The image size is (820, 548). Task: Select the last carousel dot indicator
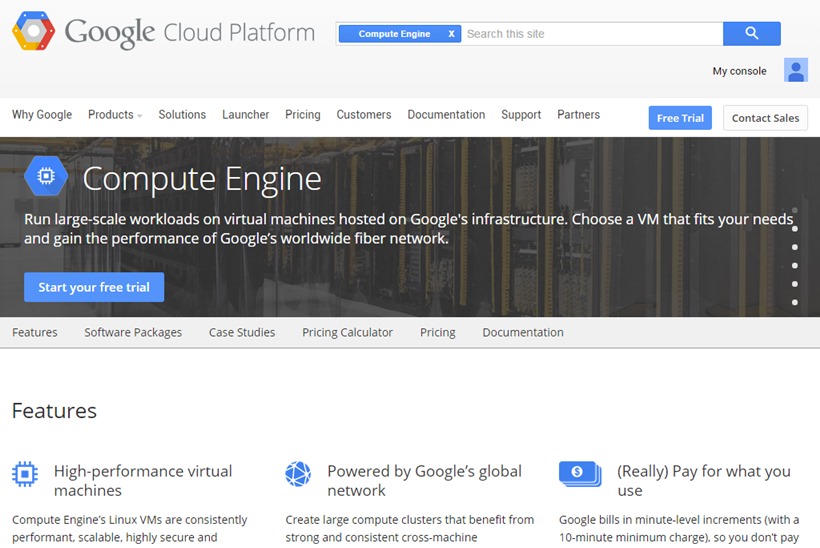795,302
